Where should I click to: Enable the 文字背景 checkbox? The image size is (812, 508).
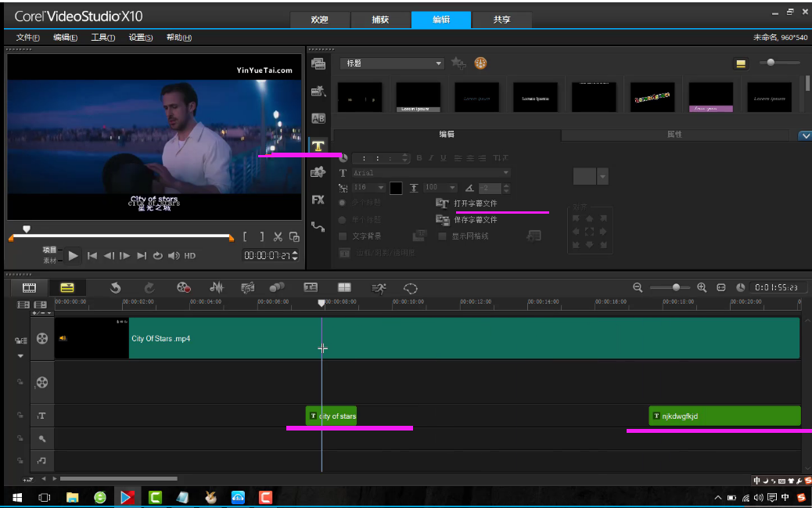(343, 236)
